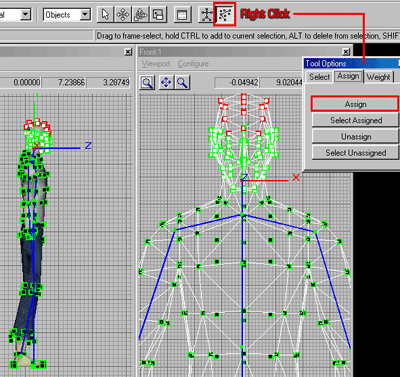Image resolution: width=400 pixels, height=377 pixels.
Task: Choose the move tool with four arrows
Action: coord(123,15)
